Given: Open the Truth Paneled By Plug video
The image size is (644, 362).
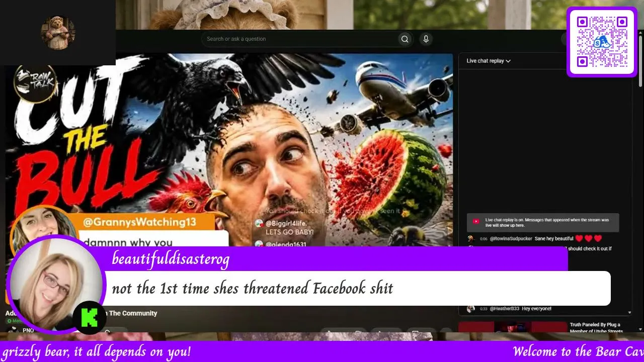Looking at the screenshot, I should (513, 327).
